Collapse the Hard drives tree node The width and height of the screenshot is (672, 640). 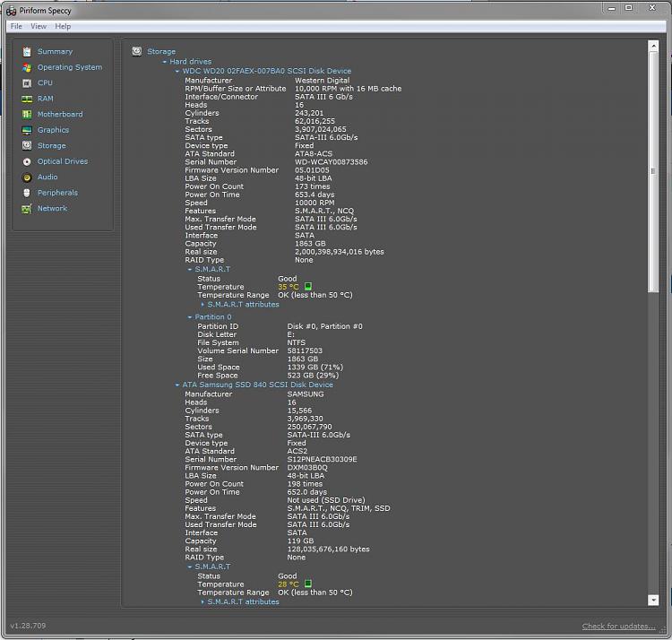(165, 62)
